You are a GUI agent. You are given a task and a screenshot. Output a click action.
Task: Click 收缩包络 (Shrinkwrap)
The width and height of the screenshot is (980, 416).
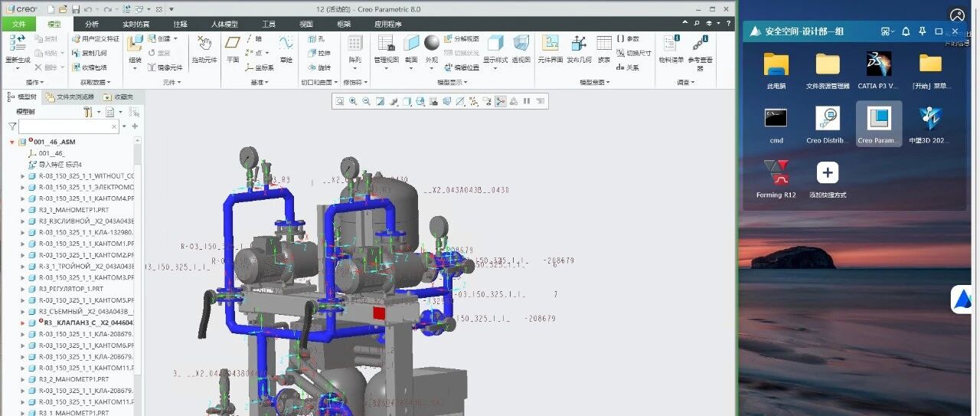pos(89,67)
